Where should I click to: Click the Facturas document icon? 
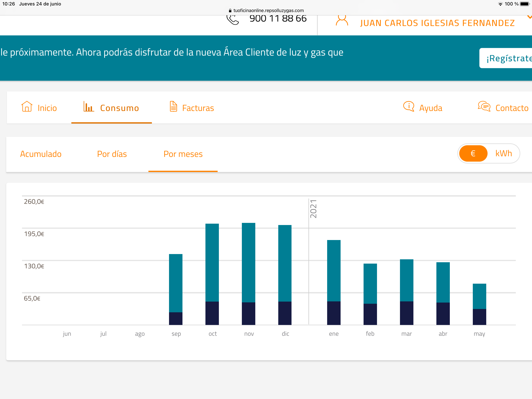click(173, 106)
